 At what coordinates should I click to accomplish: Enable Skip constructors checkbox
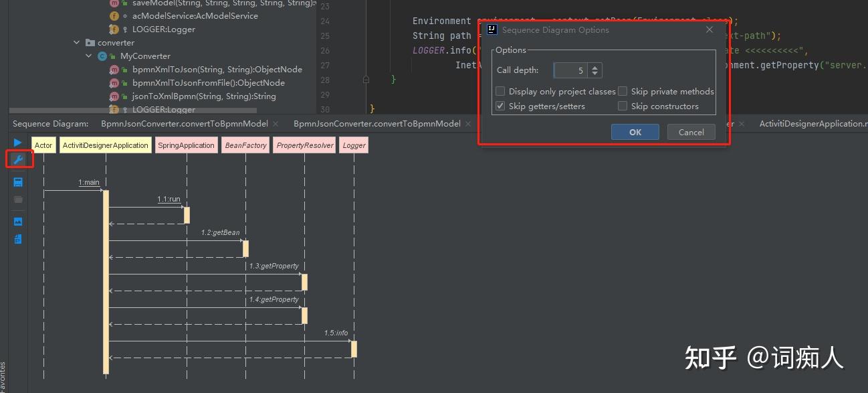tap(623, 106)
